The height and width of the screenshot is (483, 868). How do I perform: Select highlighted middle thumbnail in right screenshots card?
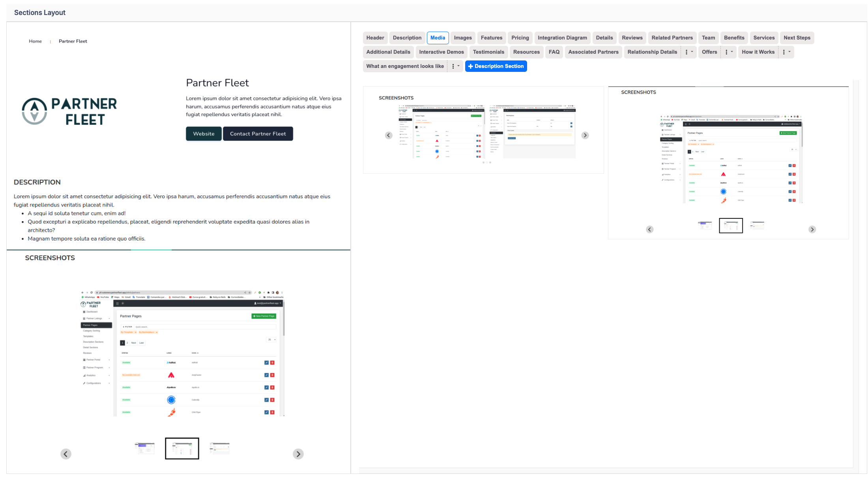pyautogui.click(x=731, y=226)
